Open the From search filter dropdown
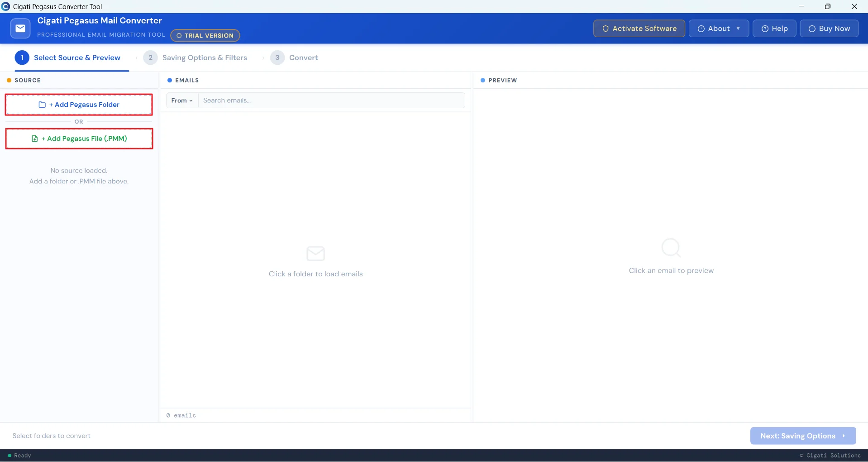868x462 pixels. [182, 101]
